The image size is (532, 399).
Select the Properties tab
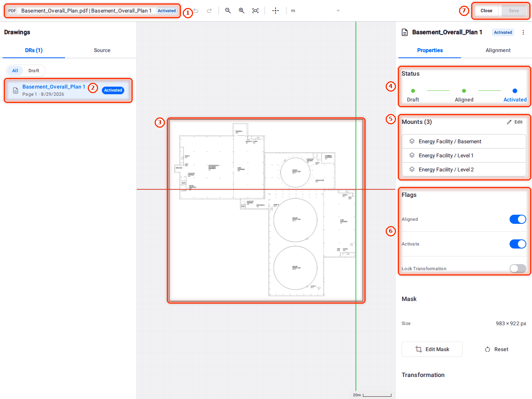click(x=430, y=50)
